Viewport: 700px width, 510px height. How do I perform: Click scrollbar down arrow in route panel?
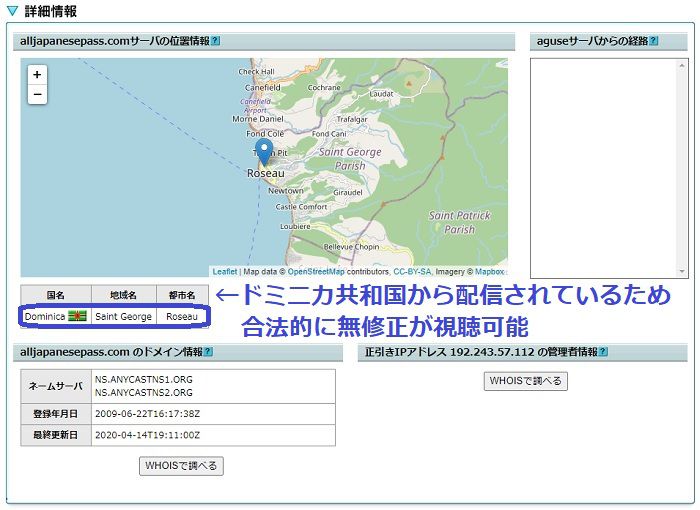click(x=682, y=271)
